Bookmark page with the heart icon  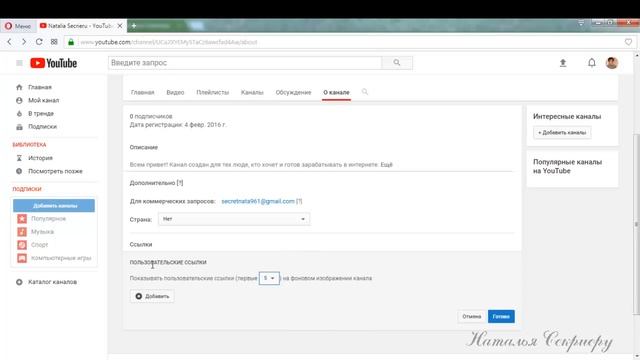pos(628,42)
